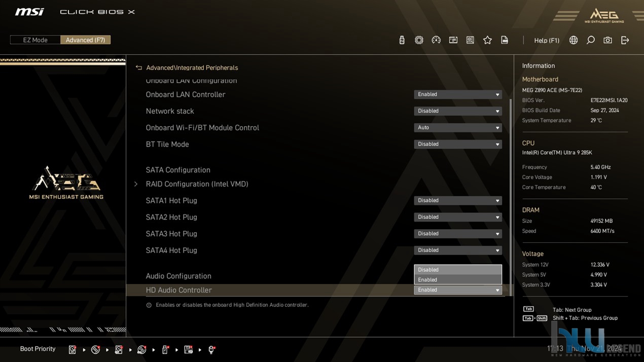Open the overclocking gauge icon
The width and height of the screenshot is (644, 362).
pyautogui.click(x=436, y=40)
